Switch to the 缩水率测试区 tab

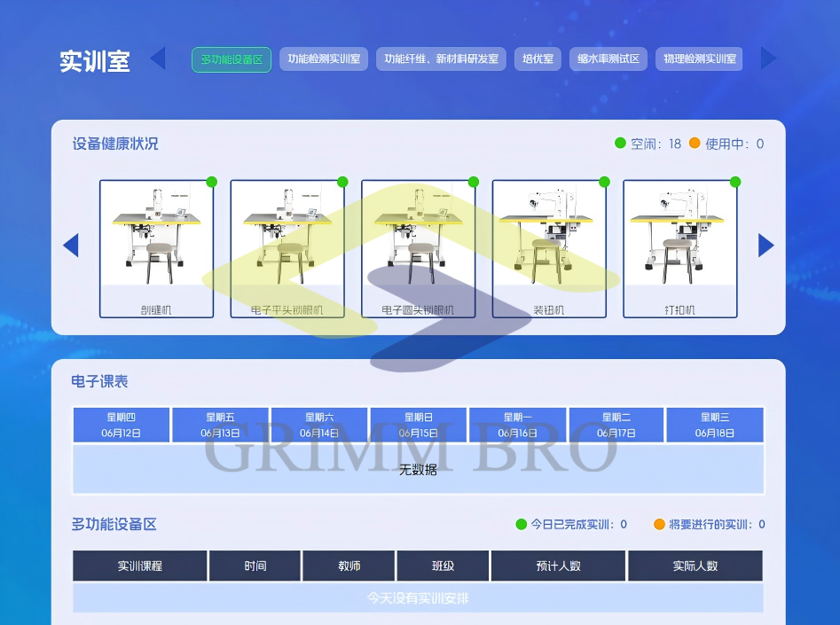pos(608,59)
